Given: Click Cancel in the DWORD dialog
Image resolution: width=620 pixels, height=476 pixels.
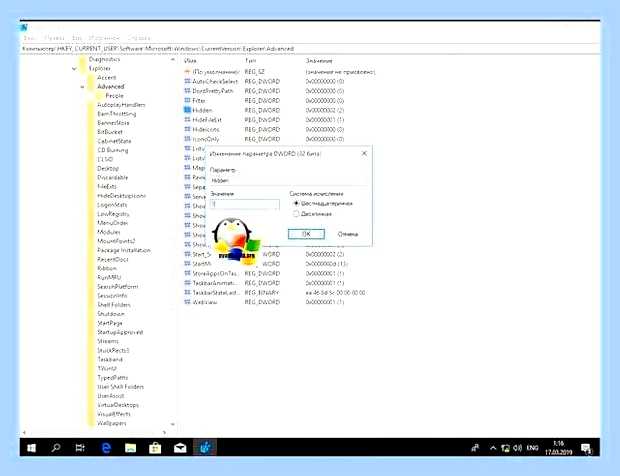Looking at the screenshot, I should (x=348, y=234).
